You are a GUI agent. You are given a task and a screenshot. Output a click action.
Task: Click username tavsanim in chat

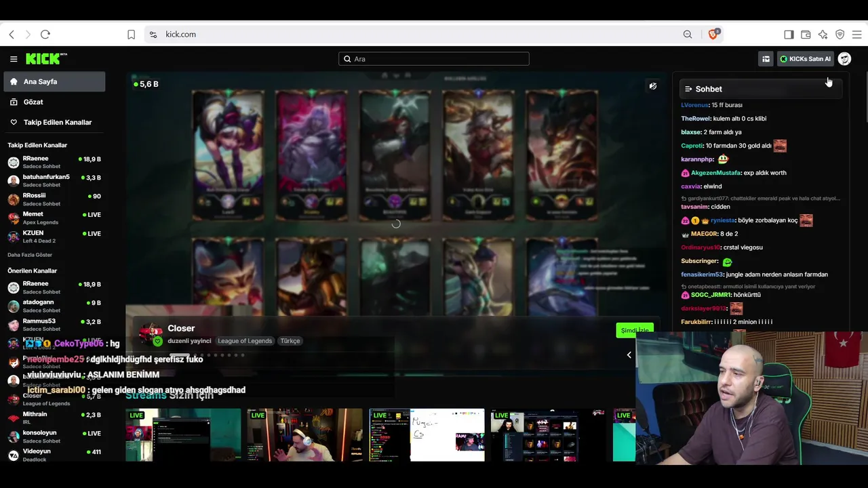click(694, 207)
